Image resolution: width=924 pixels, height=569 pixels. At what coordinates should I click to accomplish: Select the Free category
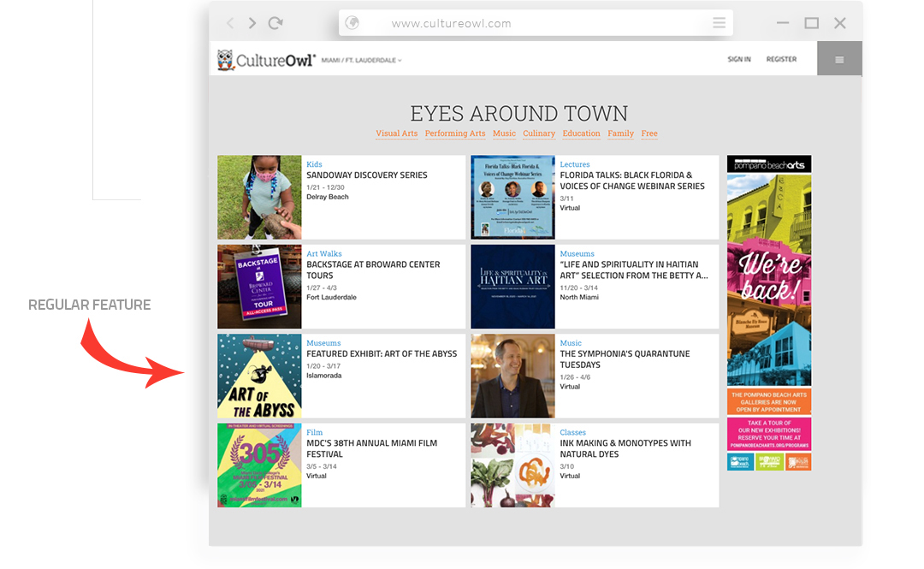click(649, 133)
